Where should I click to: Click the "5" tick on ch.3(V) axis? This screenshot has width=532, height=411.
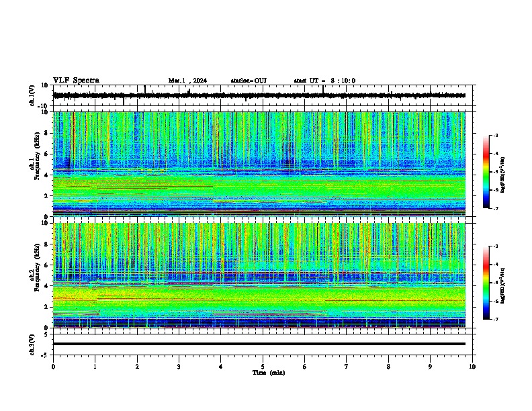(x=46, y=334)
